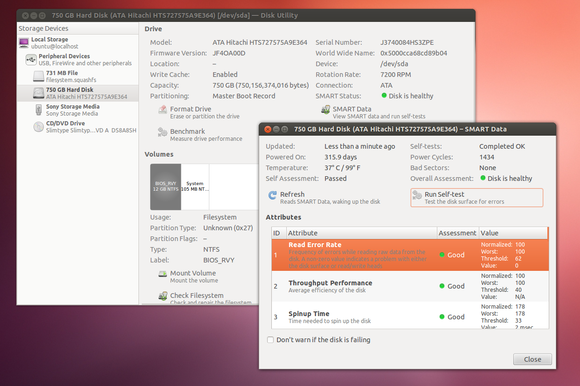Select the BIOS_RVY 12 GB NTFS partition
The width and height of the screenshot is (580, 386).
pyautogui.click(x=166, y=187)
